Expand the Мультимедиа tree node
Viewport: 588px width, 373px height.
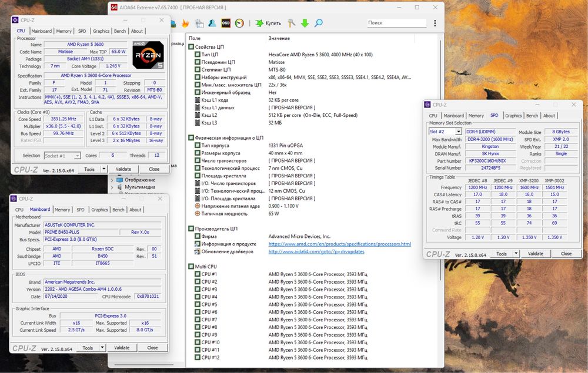113,187
